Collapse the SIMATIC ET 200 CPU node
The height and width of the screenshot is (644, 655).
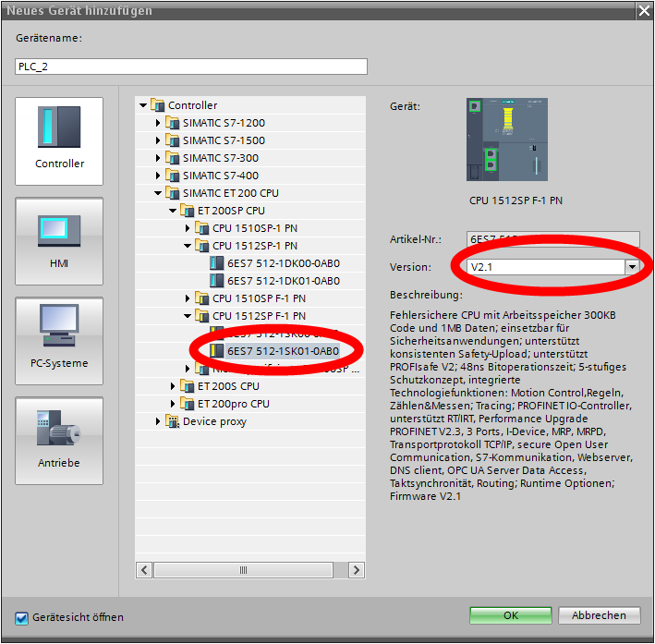click(x=158, y=193)
